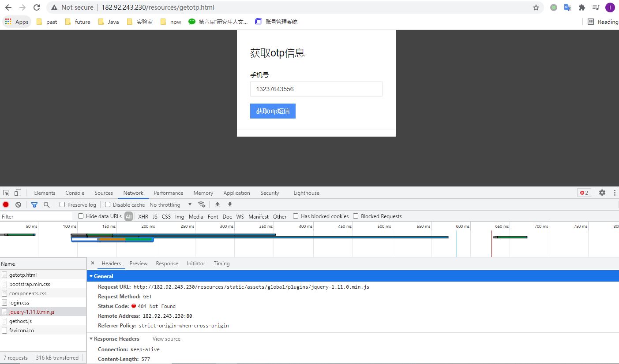Bookmark this page with the star icon

[x=536, y=7]
